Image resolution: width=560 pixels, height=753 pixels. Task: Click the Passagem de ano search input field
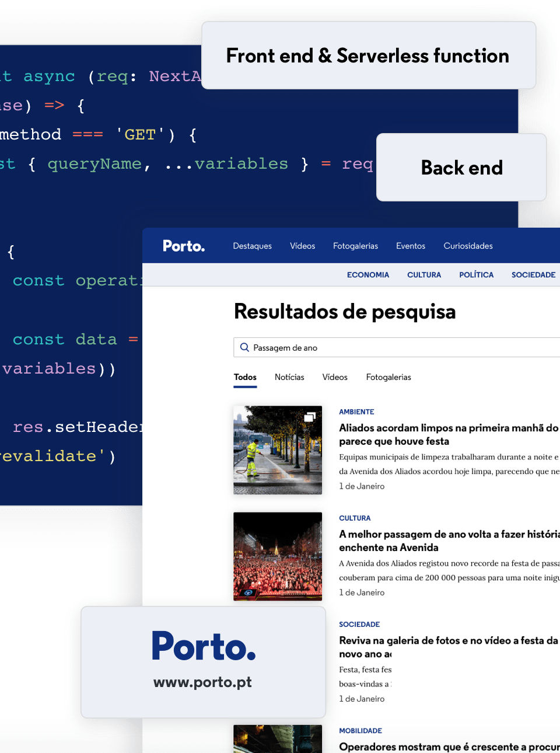coord(350,347)
